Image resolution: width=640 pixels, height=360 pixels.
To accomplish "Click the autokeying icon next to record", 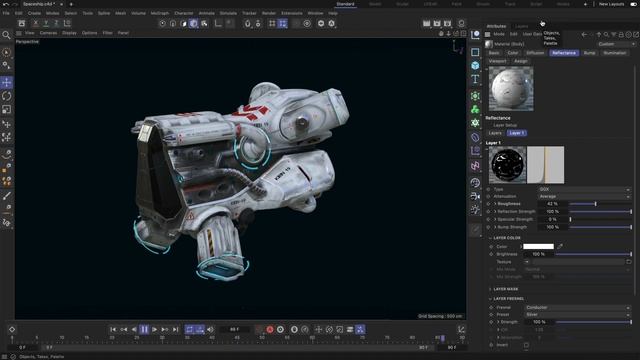I will coord(280,329).
